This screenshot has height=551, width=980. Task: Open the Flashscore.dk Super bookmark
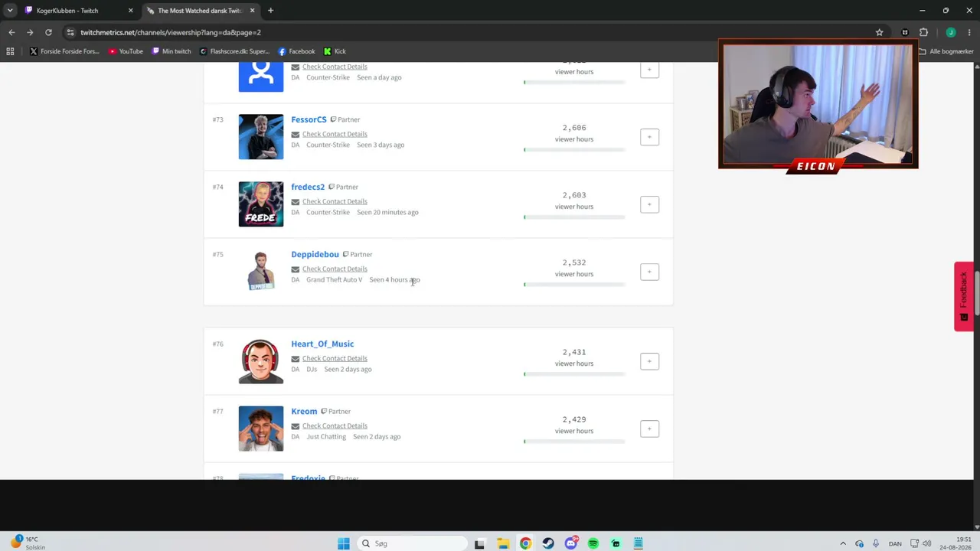(234, 51)
